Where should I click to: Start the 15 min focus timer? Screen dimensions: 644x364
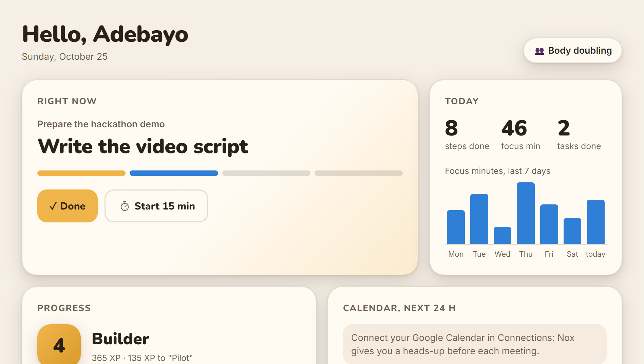(x=156, y=206)
